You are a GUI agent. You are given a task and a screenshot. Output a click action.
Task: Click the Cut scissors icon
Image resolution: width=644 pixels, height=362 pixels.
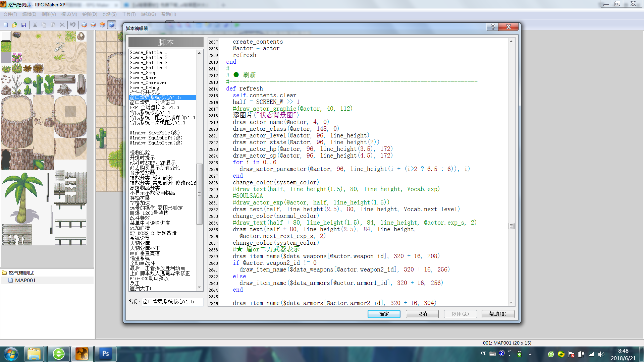click(x=35, y=25)
